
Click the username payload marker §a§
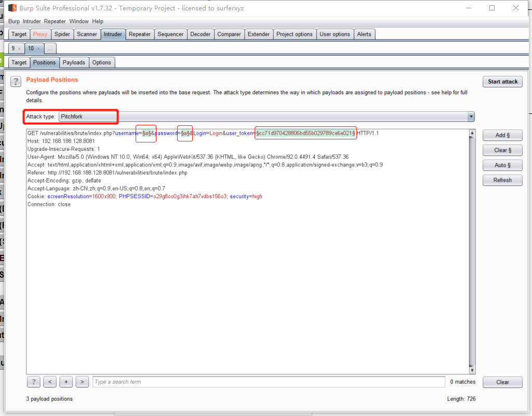[146, 133]
